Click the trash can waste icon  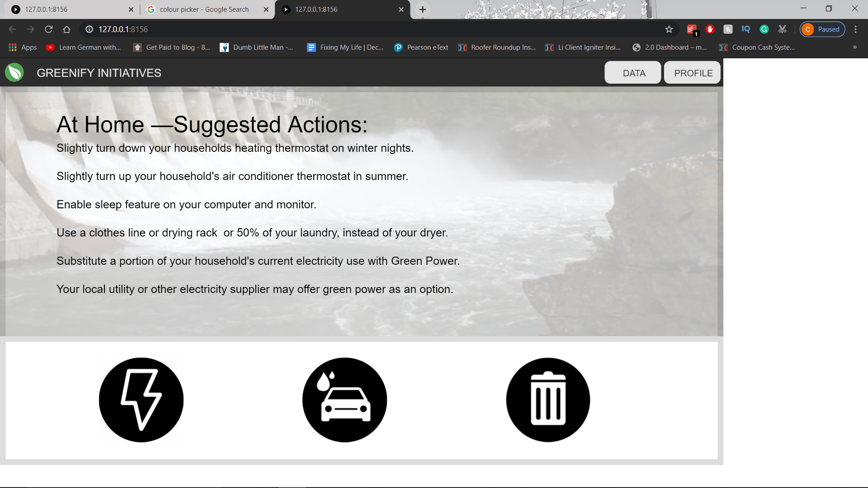[x=548, y=400]
